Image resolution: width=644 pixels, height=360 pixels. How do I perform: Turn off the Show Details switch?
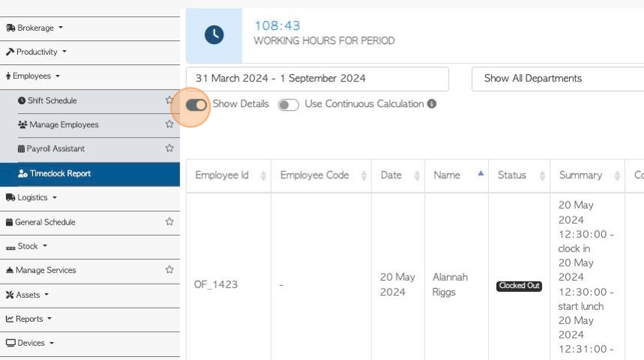pyautogui.click(x=196, y=105)
